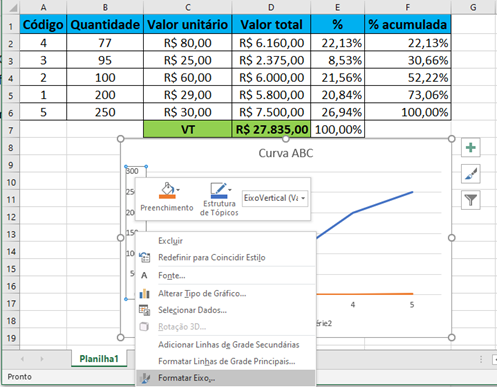The image size is (497, 387).
Task: Expand the Preenchimento dropdown arrow
Action: coord(178,190)
